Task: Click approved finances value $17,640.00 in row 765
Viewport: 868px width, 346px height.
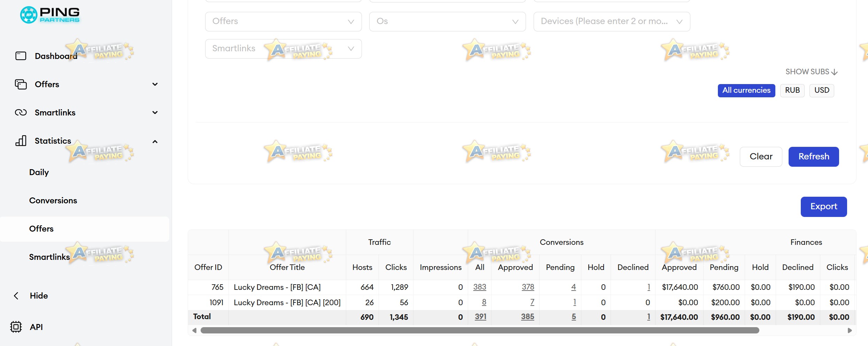Action: pos(680,287)
